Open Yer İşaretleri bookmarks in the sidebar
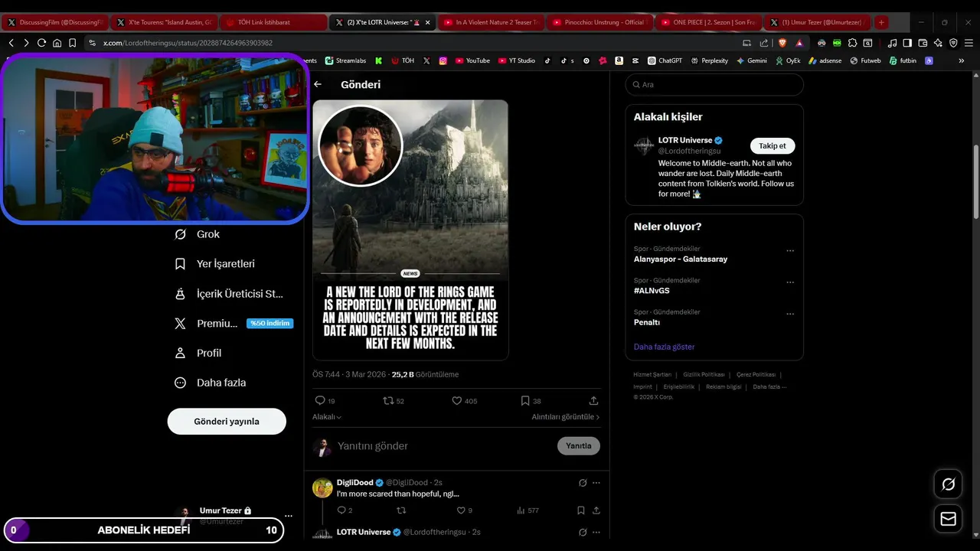 coord(214,264)
